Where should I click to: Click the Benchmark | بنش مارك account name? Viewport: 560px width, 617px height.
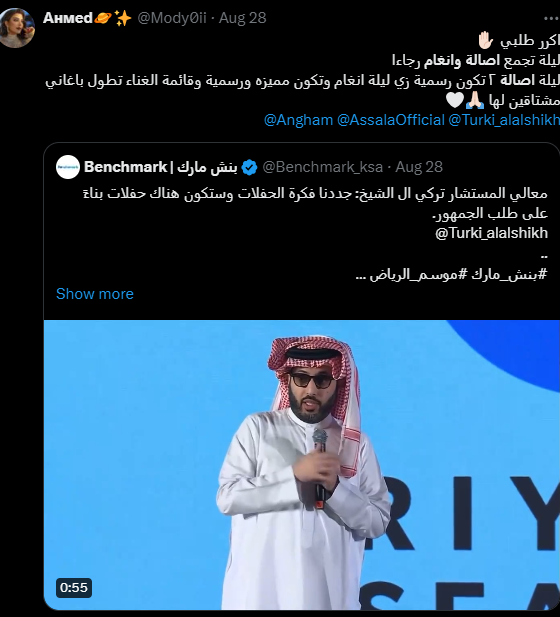click(x=161, y=167)
